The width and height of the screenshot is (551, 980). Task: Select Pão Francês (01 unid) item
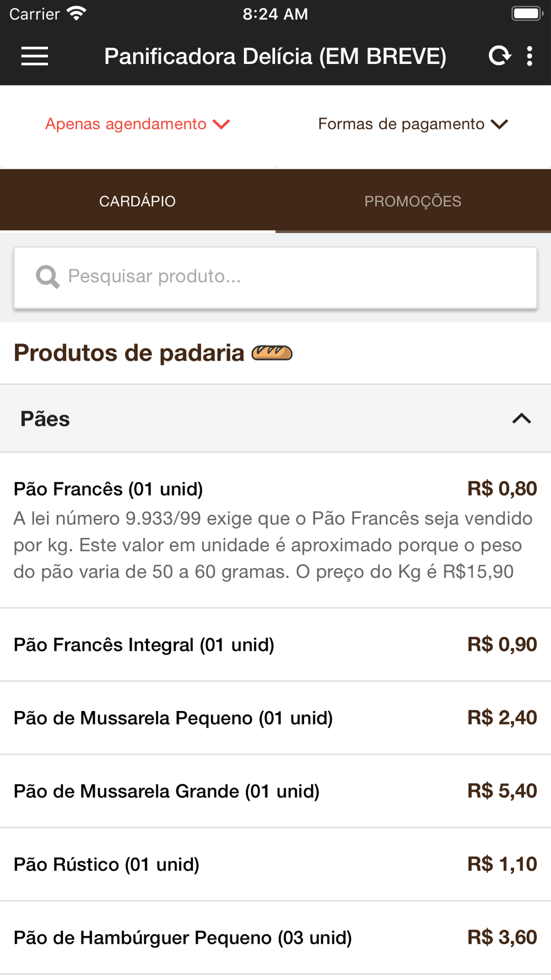[275, 530]
